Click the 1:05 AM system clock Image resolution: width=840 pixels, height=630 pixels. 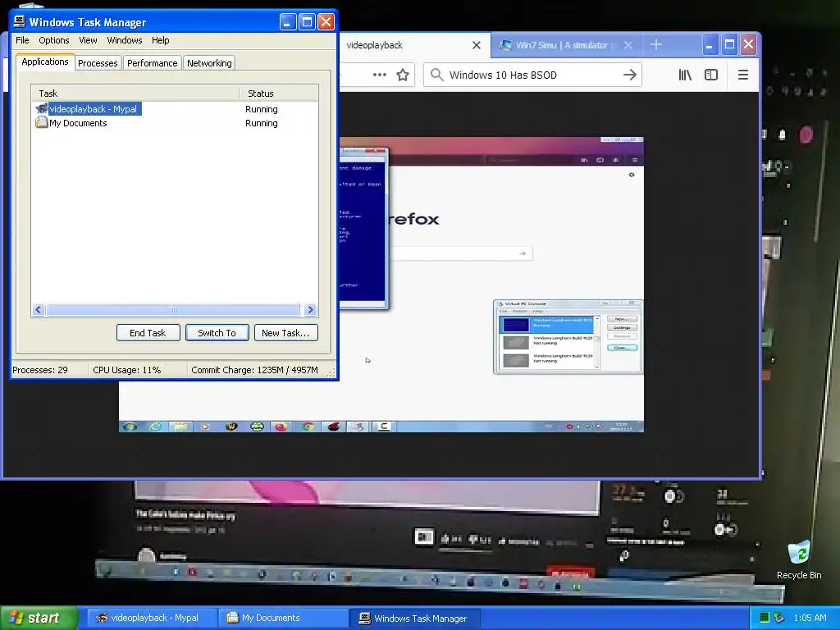click(810, 618)
